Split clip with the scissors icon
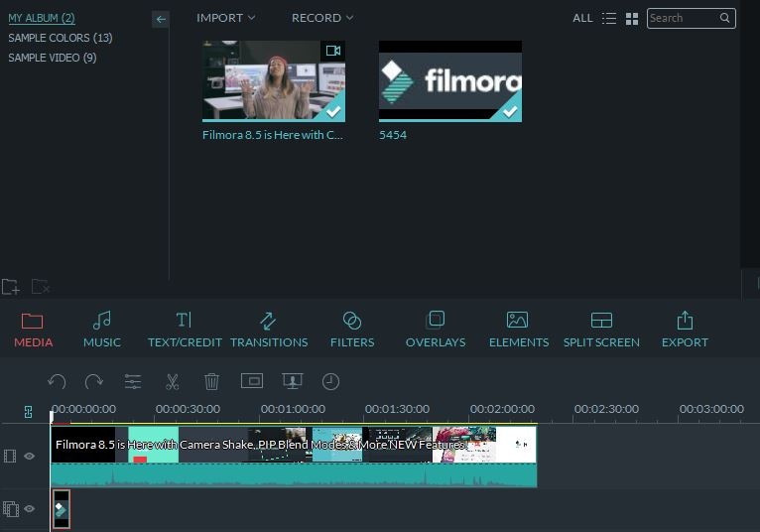Viewport: 760px width, 532px height. pyautogui.click(x=172, y=382)
